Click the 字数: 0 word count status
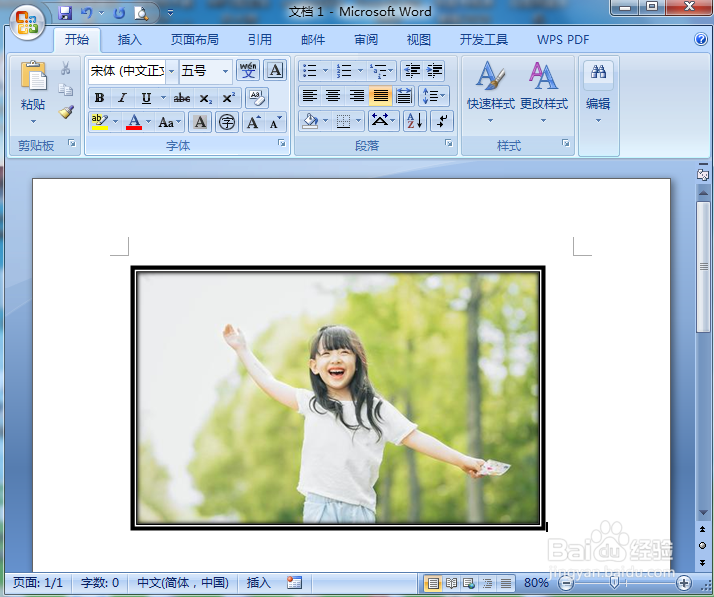 coord(100,582)
